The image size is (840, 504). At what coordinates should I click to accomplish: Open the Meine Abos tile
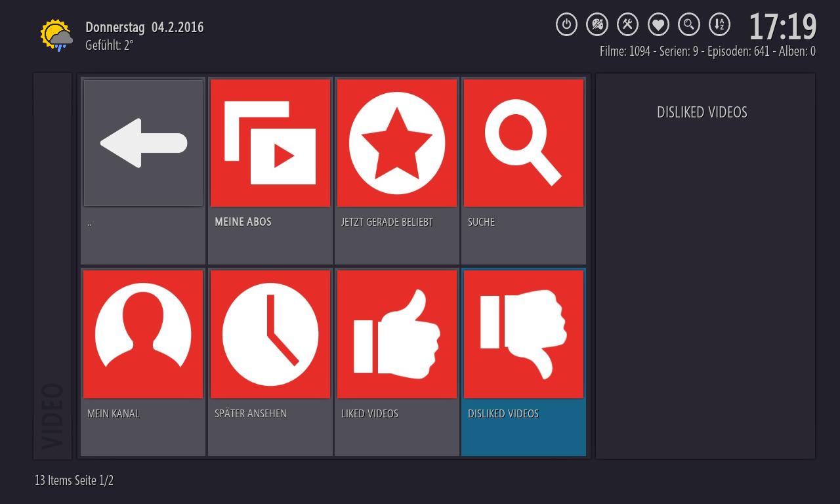click(270, 171)
